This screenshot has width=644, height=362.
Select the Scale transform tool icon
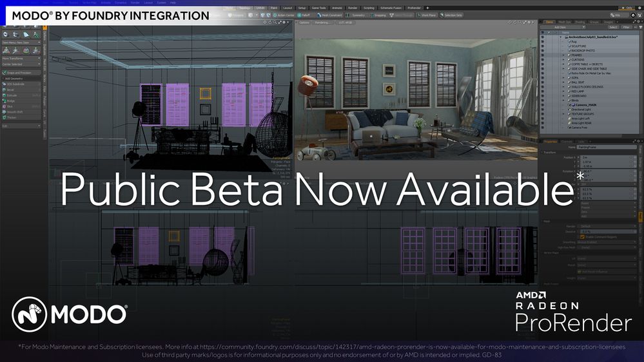coord(26,50)
